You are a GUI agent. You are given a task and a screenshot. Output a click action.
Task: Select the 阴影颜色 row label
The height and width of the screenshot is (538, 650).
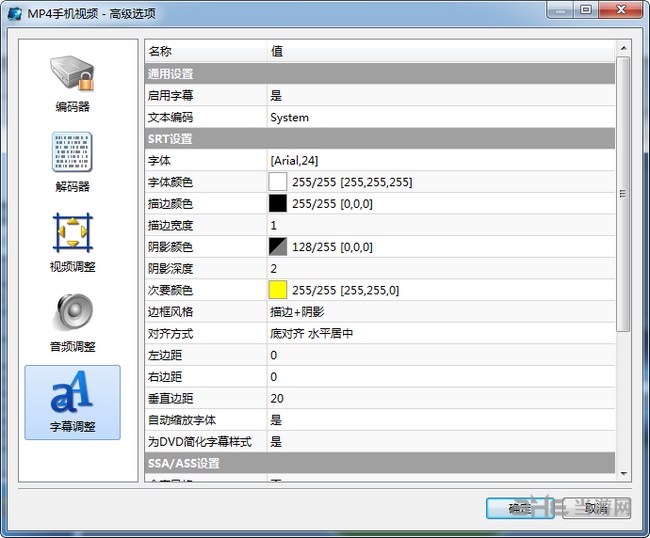170,247
